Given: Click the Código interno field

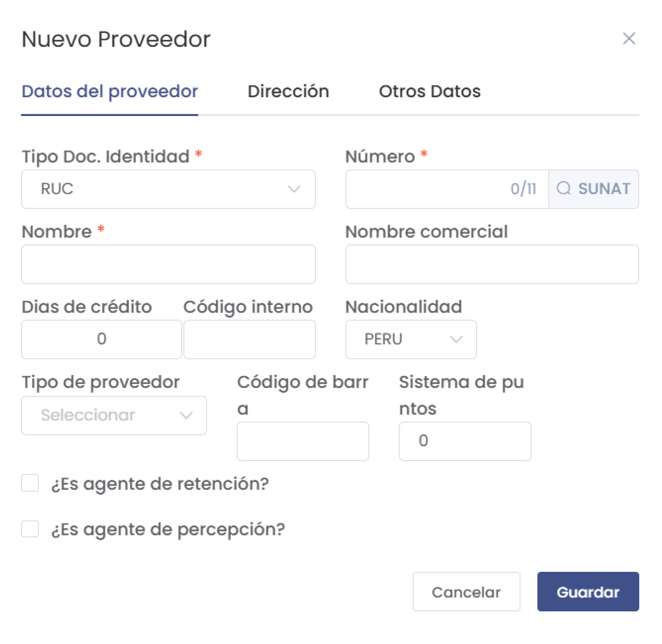Looking at the screenshot, I should pyautogui.click(x=249, y=339).
